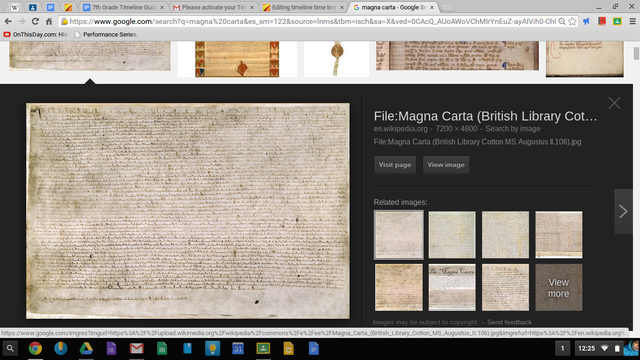Screen dimensions: 640x360
Task: Open Google Forms purple icon on shelf
Action: [111, 349]
